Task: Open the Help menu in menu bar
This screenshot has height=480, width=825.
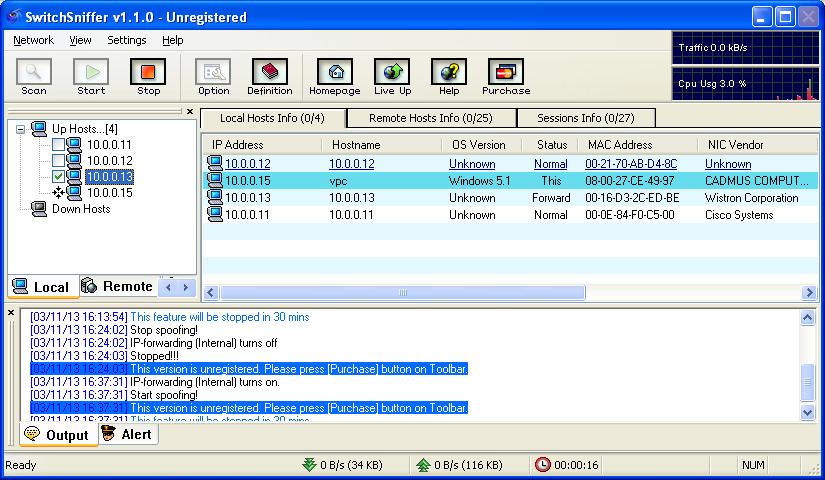Action: click(173, 40)
